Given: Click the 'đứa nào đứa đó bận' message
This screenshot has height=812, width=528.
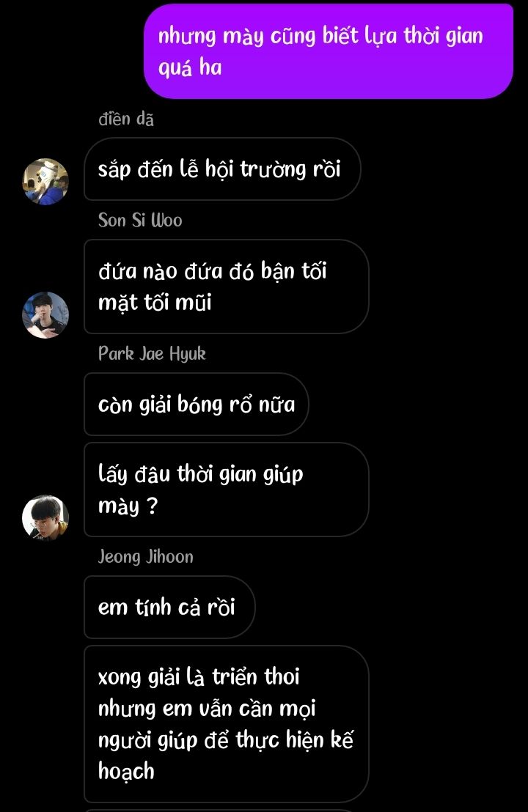Looking at the screenshot, I should pyautogui.click(x=227, y=287).
